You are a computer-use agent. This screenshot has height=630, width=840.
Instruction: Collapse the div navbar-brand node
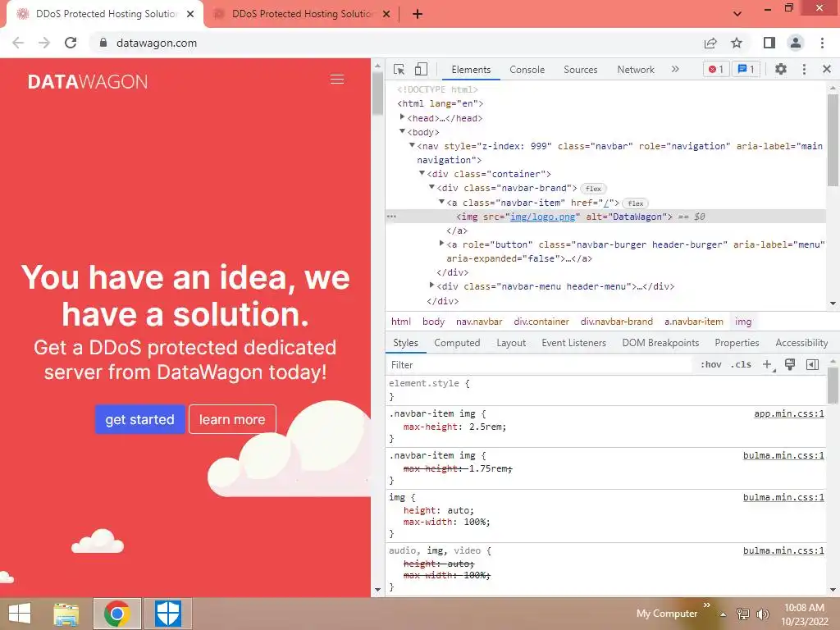pos(431,187)
